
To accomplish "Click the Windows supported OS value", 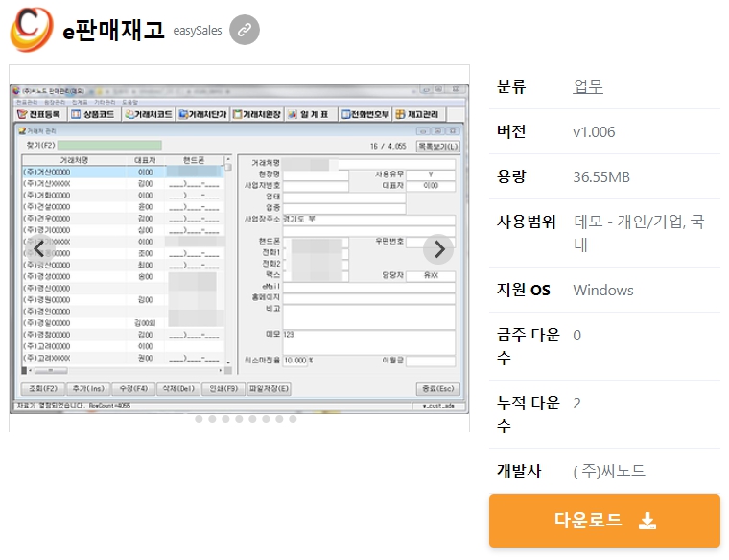I will pyautogui.click(x=603, y=290).
